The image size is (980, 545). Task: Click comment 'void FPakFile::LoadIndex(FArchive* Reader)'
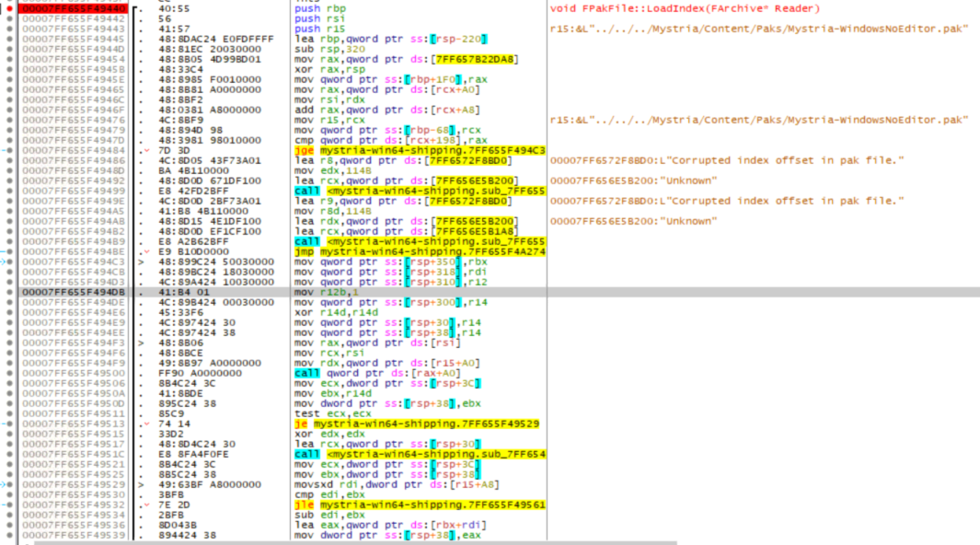pos(685,9)
